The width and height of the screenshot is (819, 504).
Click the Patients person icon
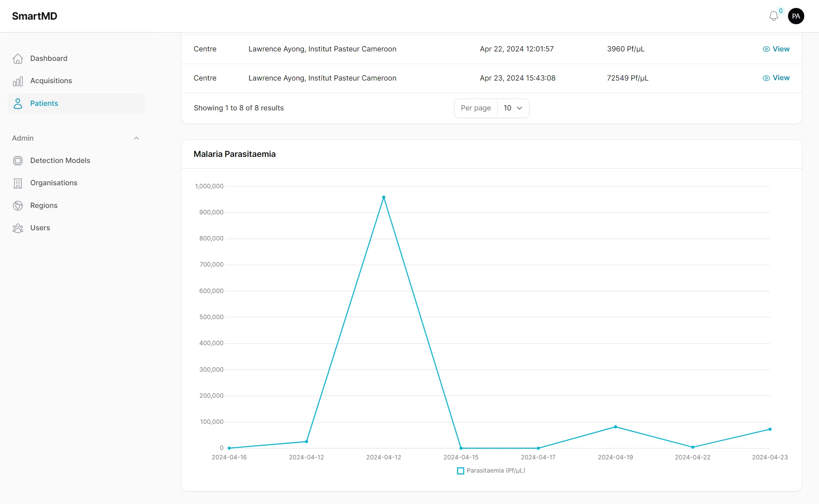click(18, 104)
